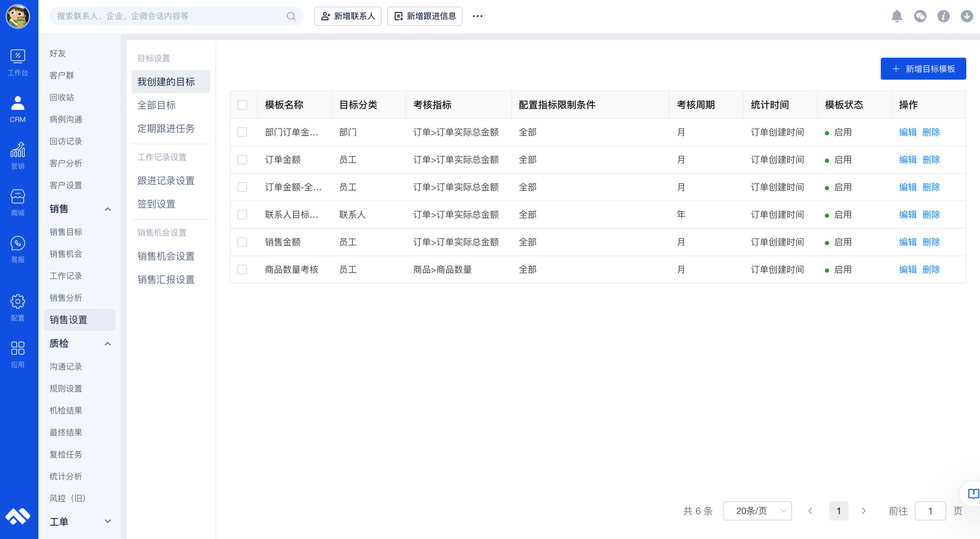
Task: Expand the 工单 section chevron
Action: coord(108,521)
